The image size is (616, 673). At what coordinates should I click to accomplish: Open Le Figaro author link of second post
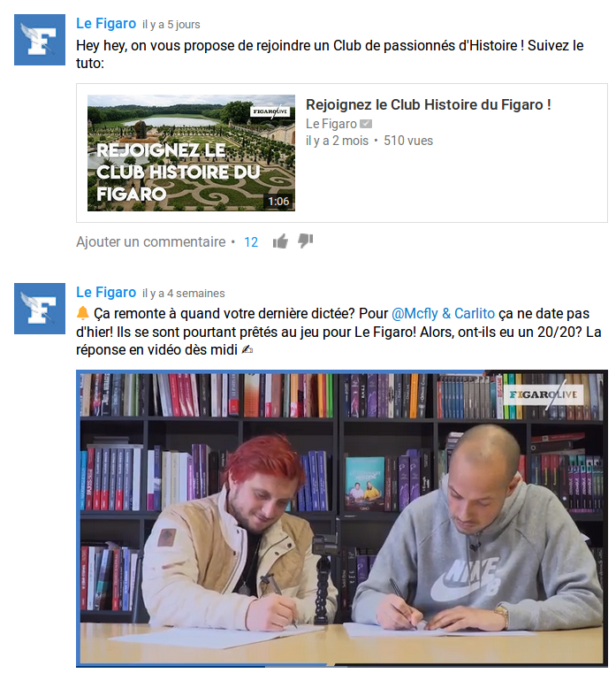pos(106,293)
